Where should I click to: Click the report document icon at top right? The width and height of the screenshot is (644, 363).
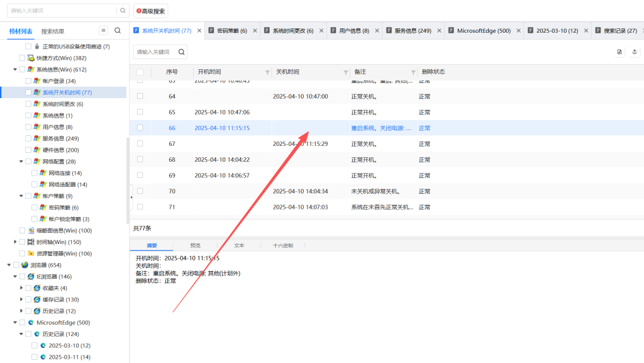[x=619, y=52]
